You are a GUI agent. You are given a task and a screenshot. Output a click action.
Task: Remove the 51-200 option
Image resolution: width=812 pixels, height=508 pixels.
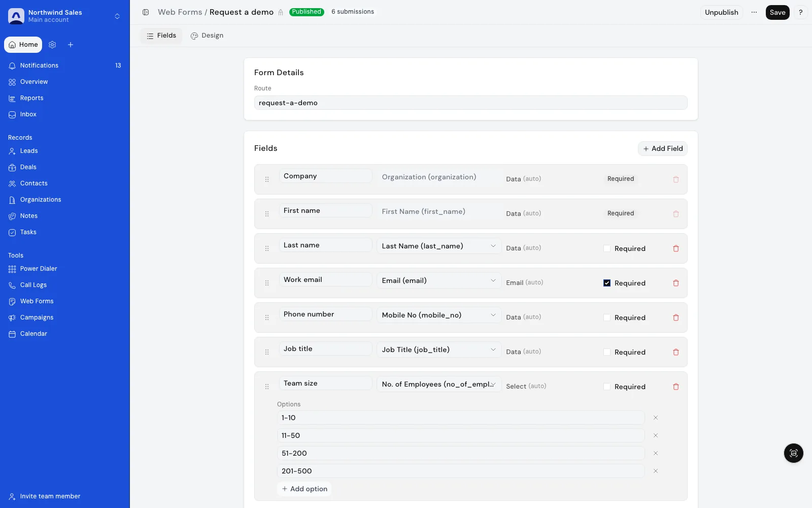click(x=656, y=453)
